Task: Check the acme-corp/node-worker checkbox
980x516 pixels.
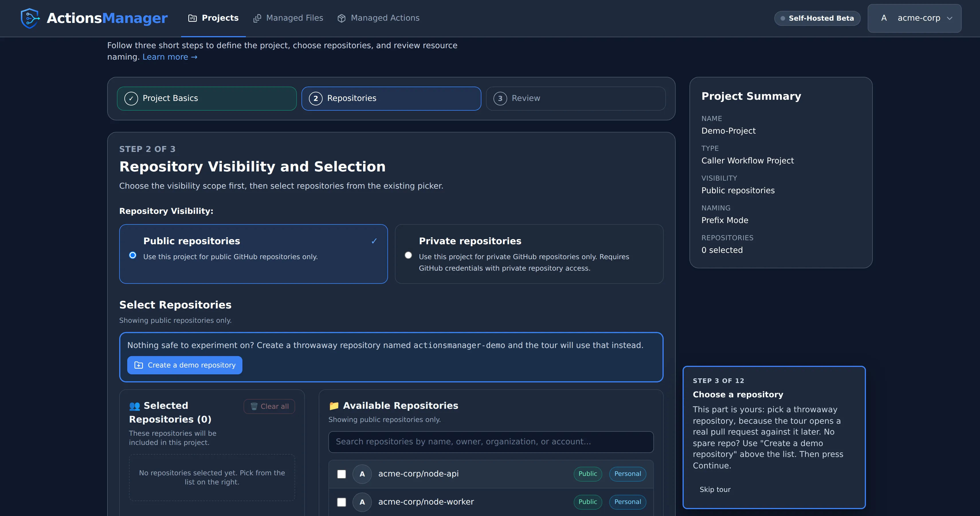Action: 342,502
